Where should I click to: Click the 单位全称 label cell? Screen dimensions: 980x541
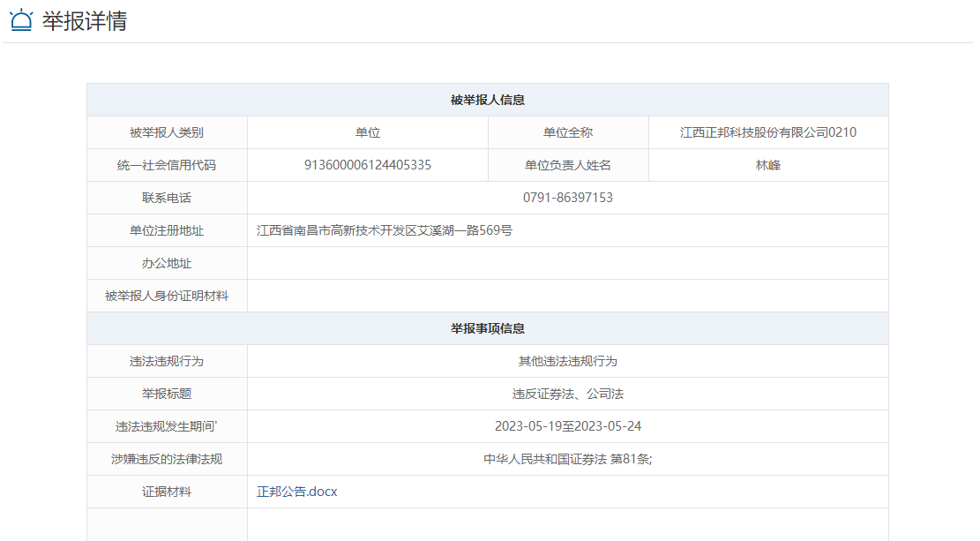click(x=568, y=132)
